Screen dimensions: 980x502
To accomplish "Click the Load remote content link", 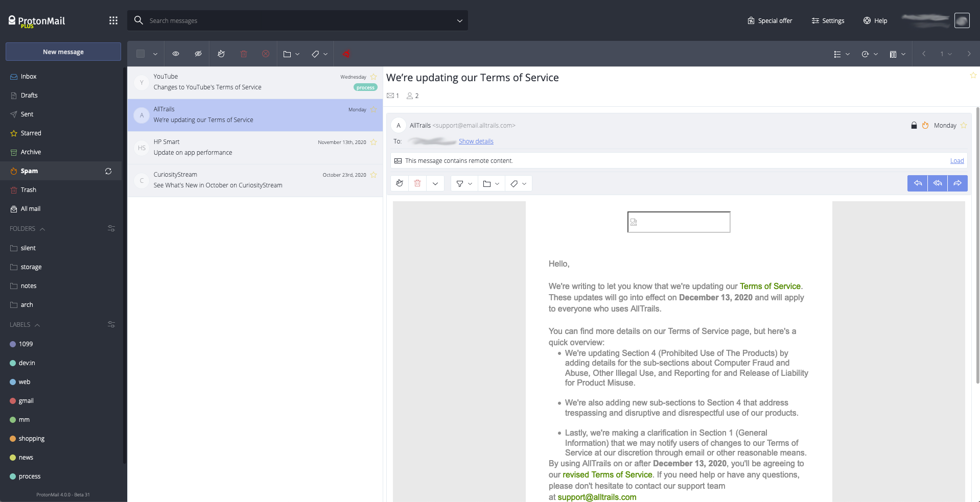I will point(956,160).
